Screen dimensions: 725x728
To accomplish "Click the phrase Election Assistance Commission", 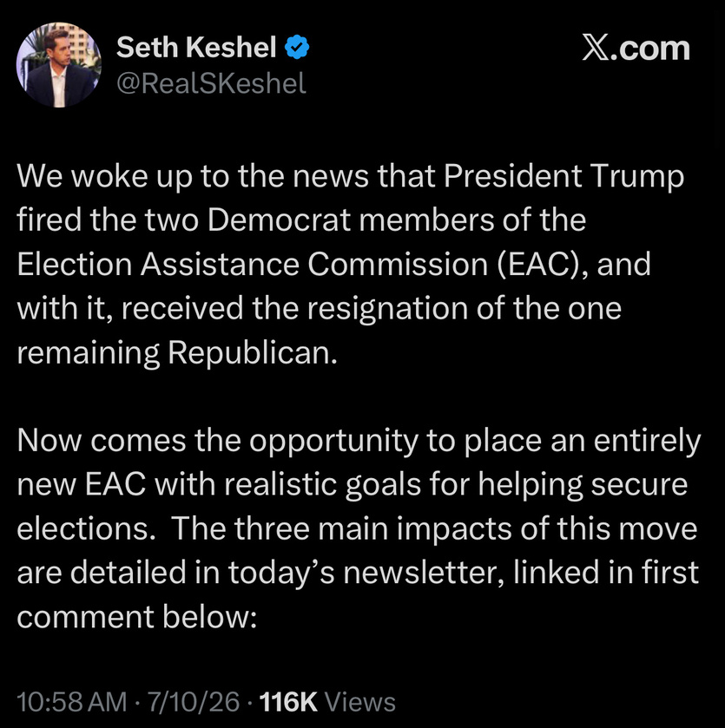I will pyautogui.click(x=253, y=264).
